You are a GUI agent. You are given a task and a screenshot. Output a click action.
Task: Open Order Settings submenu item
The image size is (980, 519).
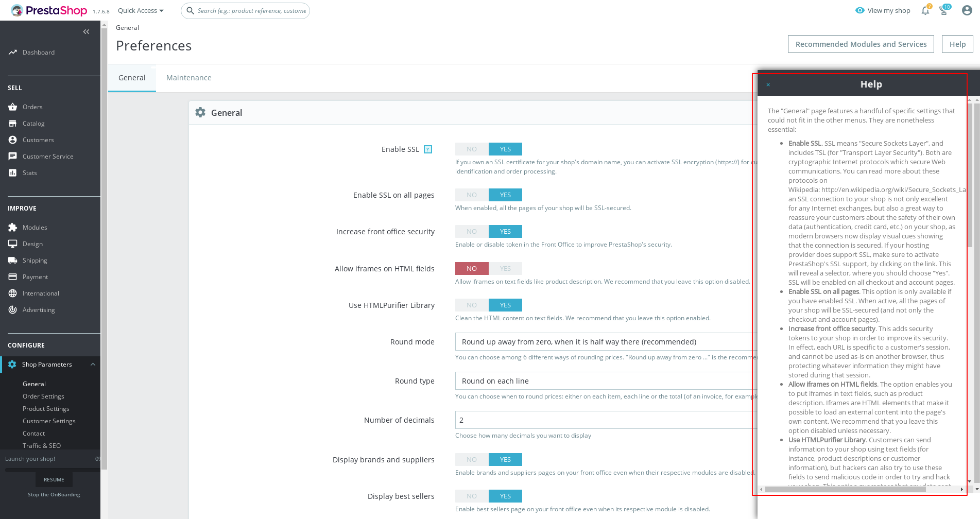click(43, 396)
